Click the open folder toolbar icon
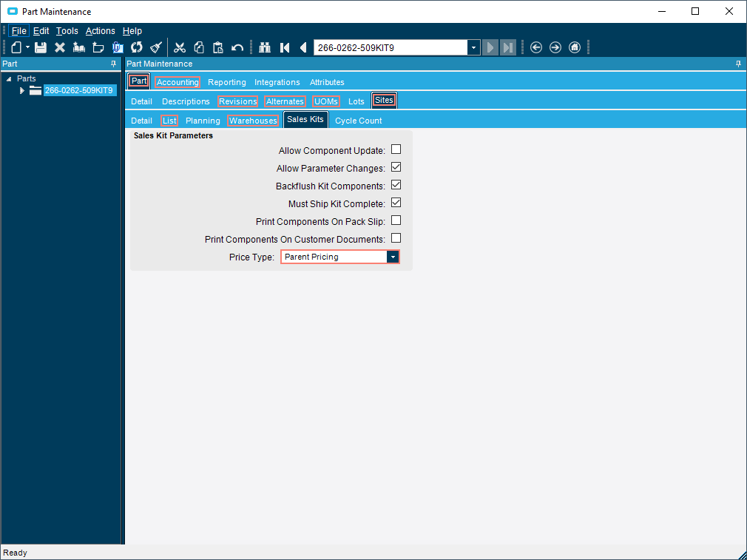747x560 pixels. (x=98, y=47)
